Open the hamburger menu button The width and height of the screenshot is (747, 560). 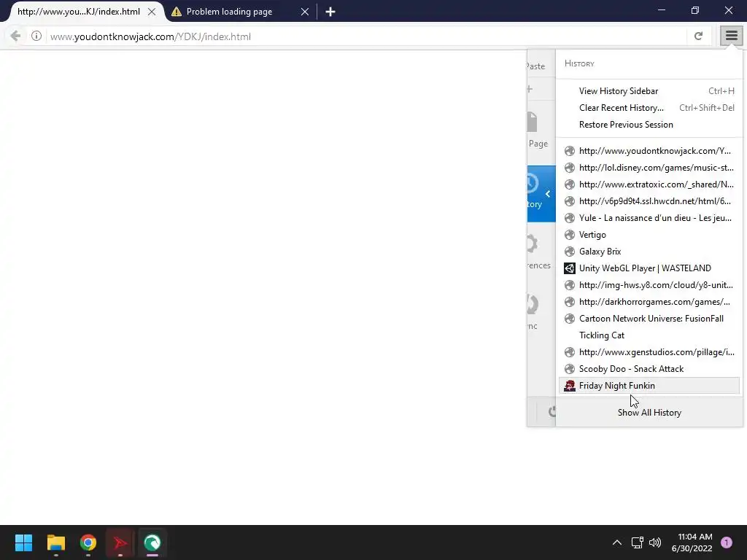(731, 36)
